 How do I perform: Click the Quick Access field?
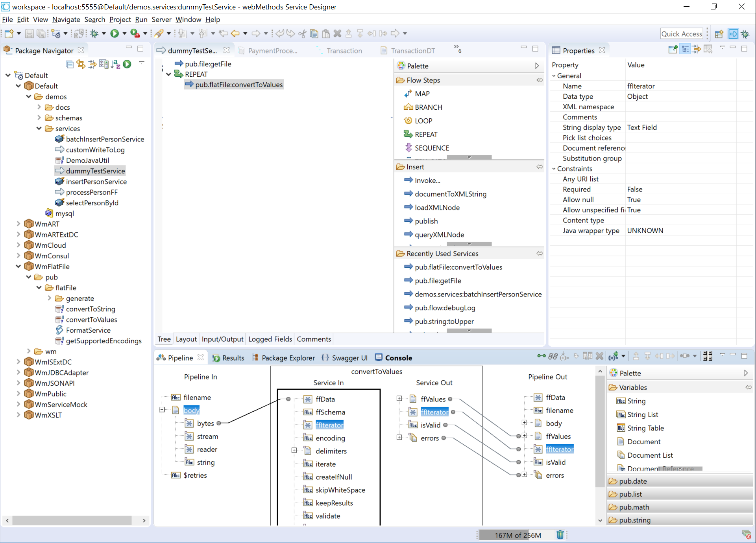pos(682,34)
